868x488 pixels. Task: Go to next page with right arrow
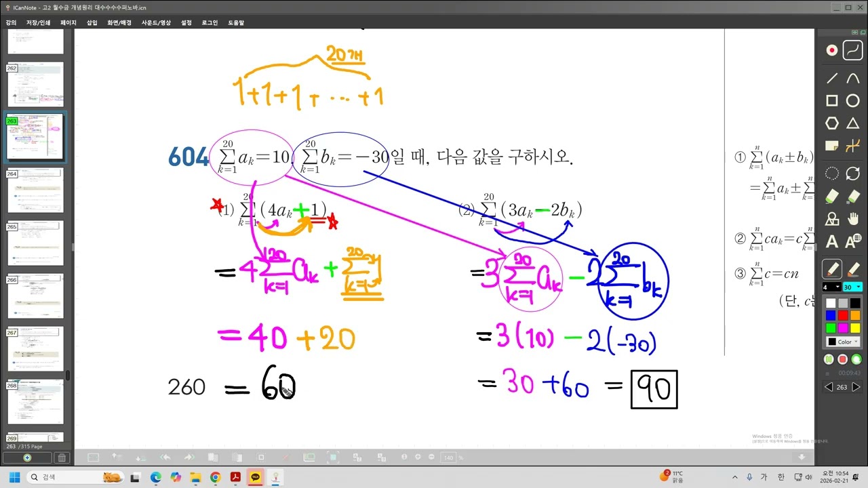856,387
